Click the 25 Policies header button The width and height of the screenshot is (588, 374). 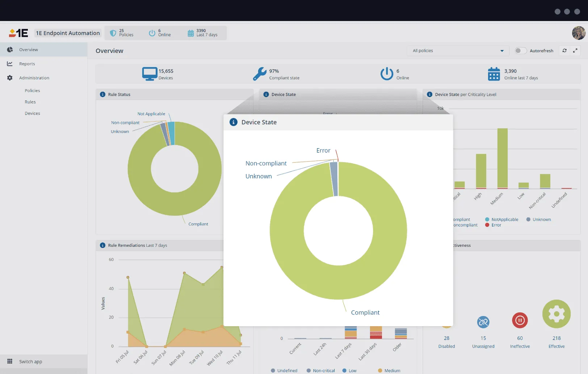tap(122, 33)
